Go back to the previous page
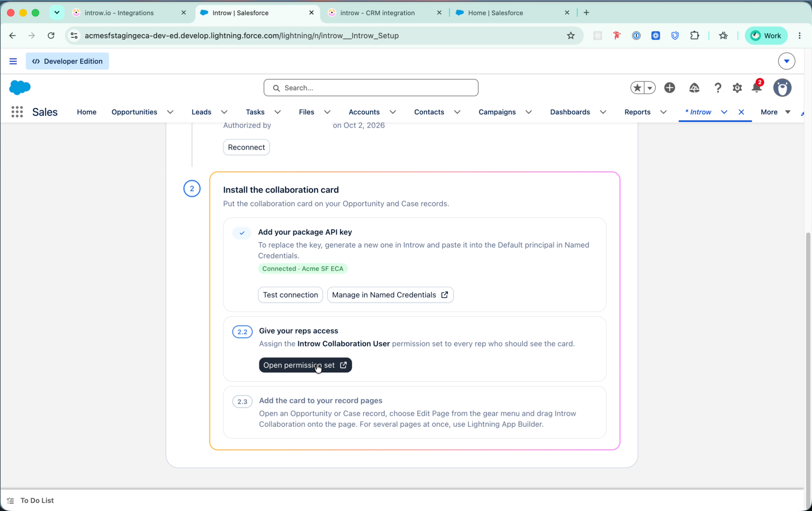 12,35
